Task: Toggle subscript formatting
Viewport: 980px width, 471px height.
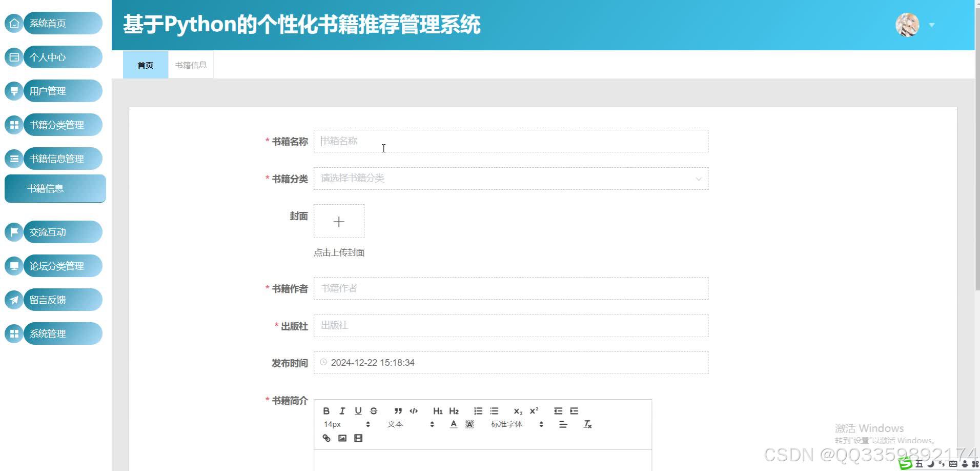Action: pos(518,410)
